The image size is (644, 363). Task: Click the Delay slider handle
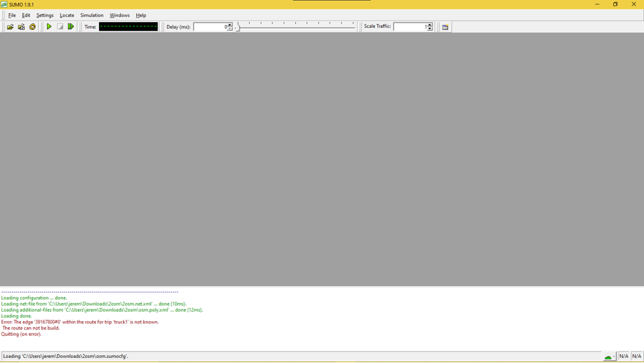pos(237,28)
